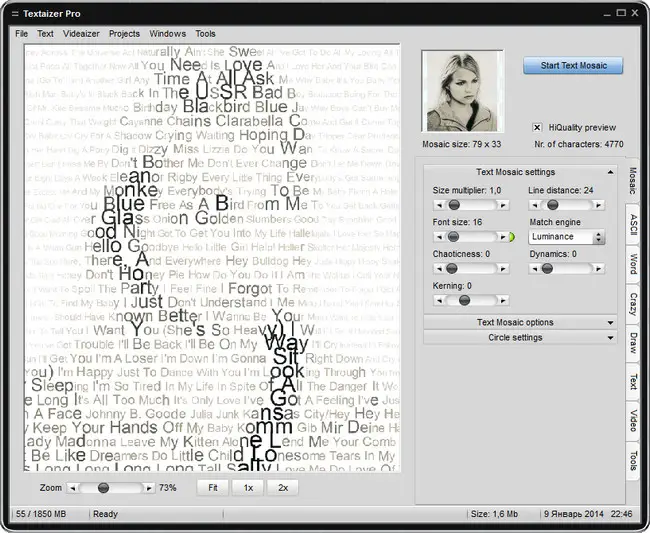Zoom out with Zoom left arrow

[73, 488]
